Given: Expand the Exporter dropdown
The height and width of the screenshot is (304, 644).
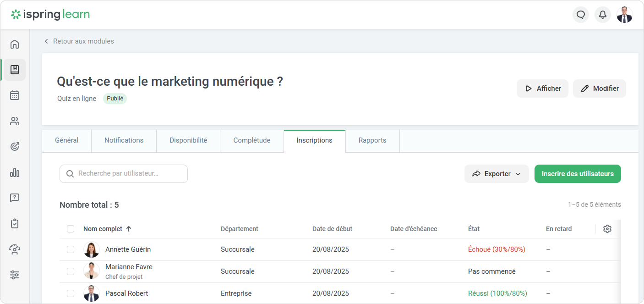Looking at the screenshot, I should coord(497,174).
